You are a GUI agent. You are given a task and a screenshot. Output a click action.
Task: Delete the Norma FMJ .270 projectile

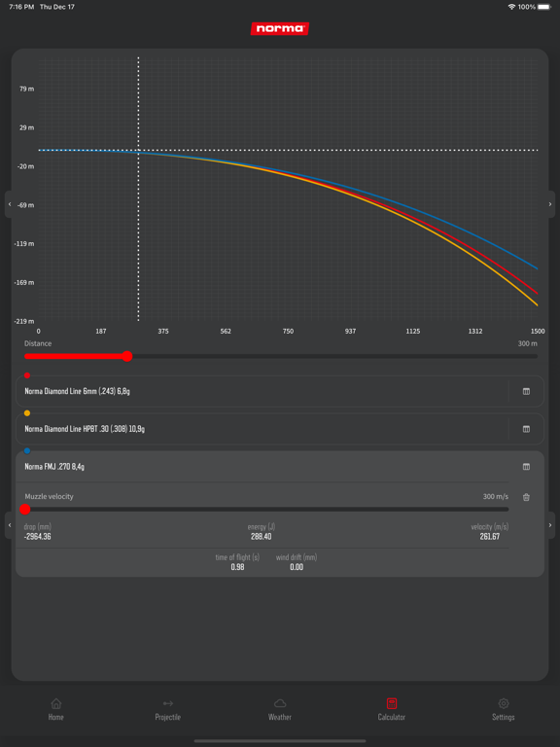[526, 497]
